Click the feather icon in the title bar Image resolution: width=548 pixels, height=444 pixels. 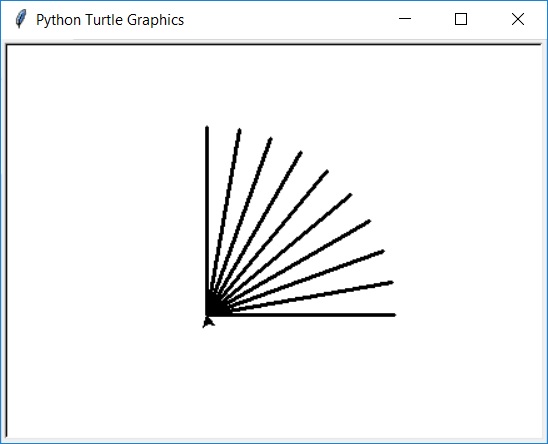[x=21, y=19]
